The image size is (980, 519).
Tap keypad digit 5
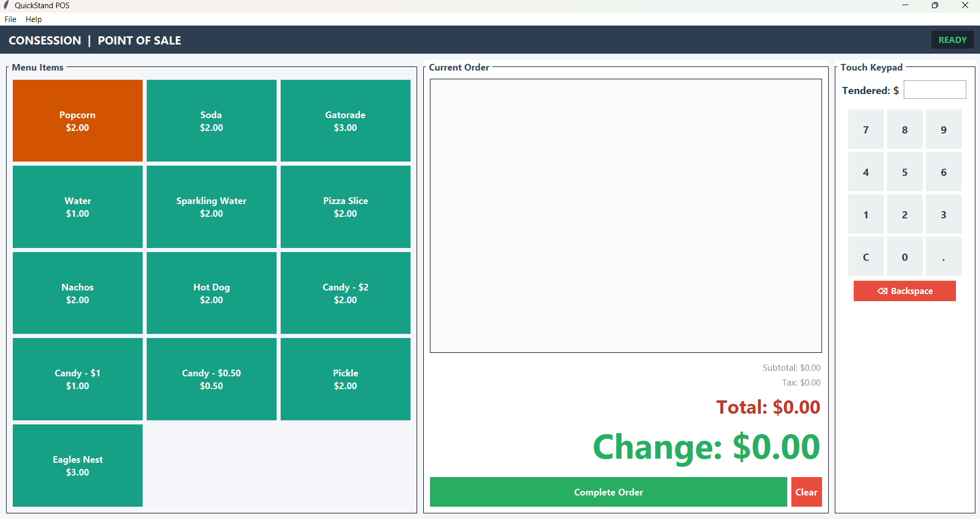905,172
